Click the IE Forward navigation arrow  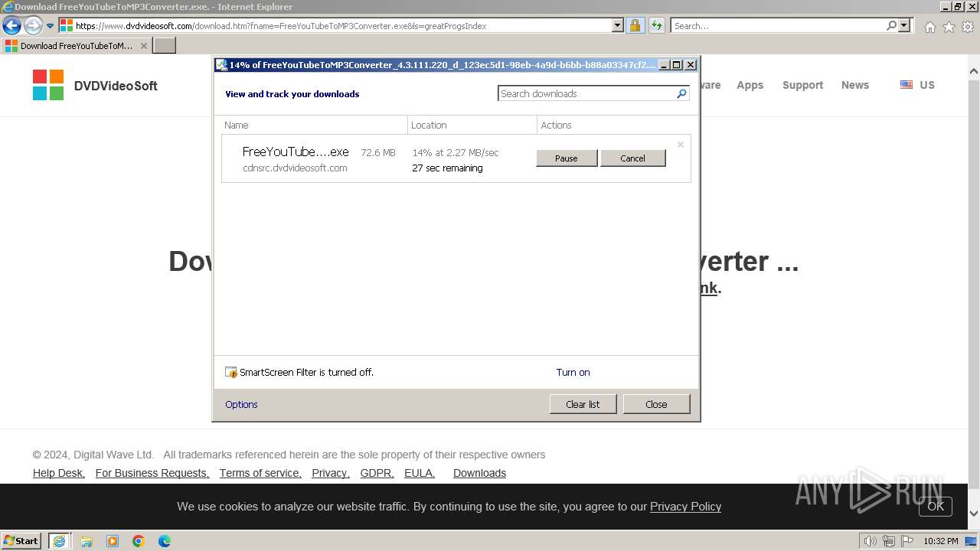(x=33, y=25)
